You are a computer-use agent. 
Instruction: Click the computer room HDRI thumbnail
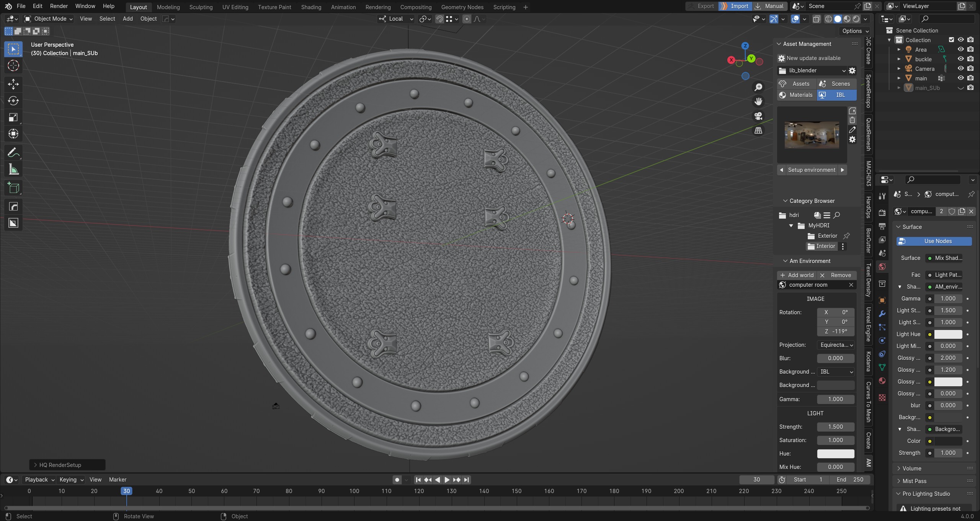tap(812, 135)
